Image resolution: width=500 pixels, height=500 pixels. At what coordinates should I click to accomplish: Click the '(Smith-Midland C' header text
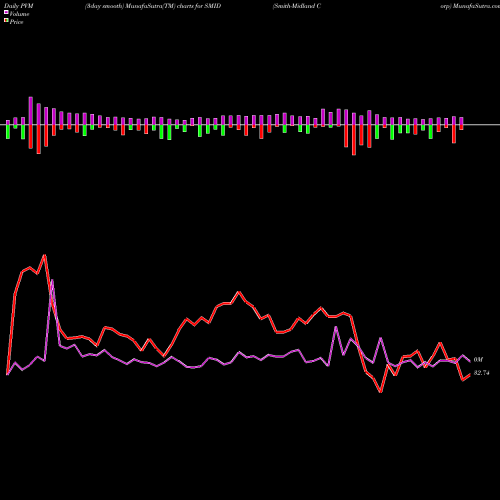coord(297,6)
